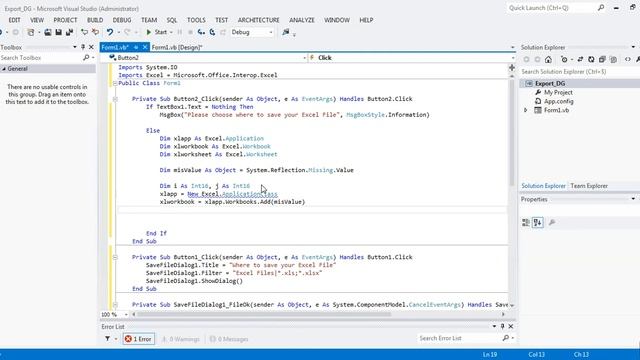Click the Search Error List input field
This screenshot has width=640, height=360.
point(459,338)
